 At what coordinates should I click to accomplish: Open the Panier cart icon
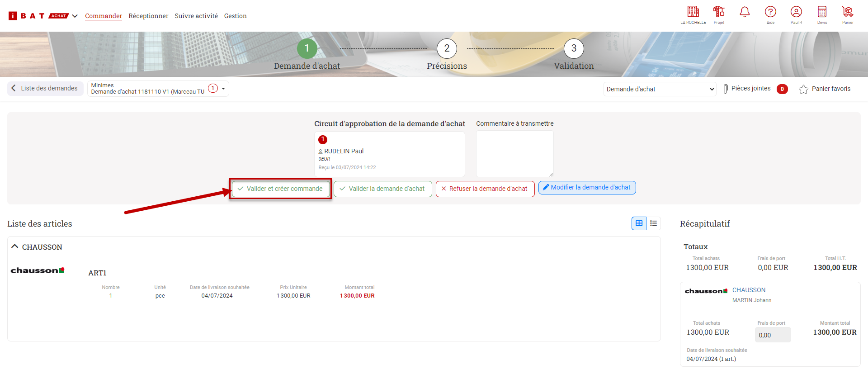coord(848,12)
